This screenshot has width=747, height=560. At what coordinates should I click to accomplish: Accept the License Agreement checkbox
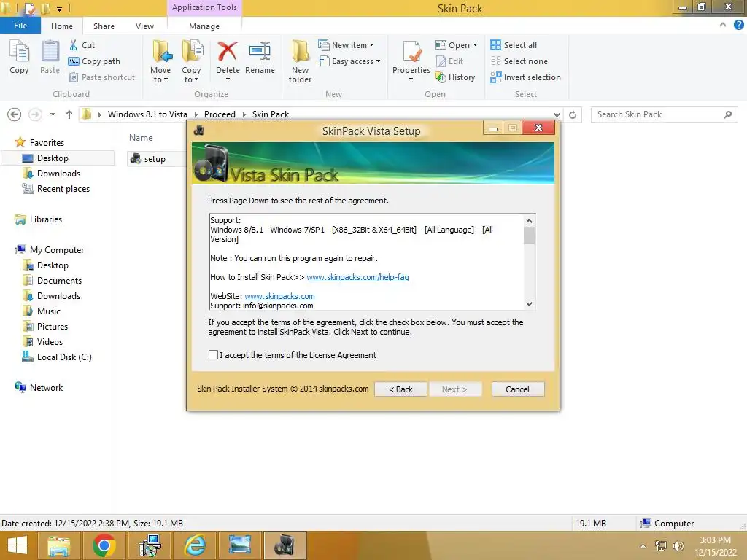click(213, 355)
